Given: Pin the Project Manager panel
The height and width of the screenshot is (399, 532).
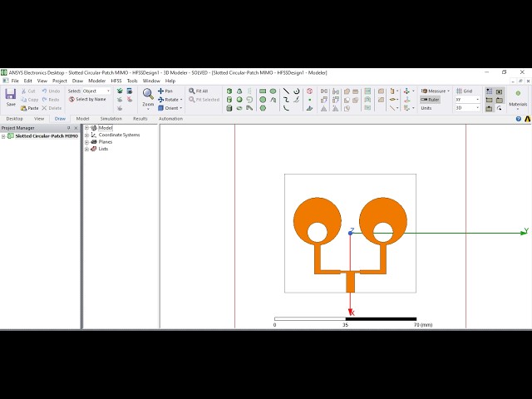Looking at the screenshot, I should tap(68, 128).
